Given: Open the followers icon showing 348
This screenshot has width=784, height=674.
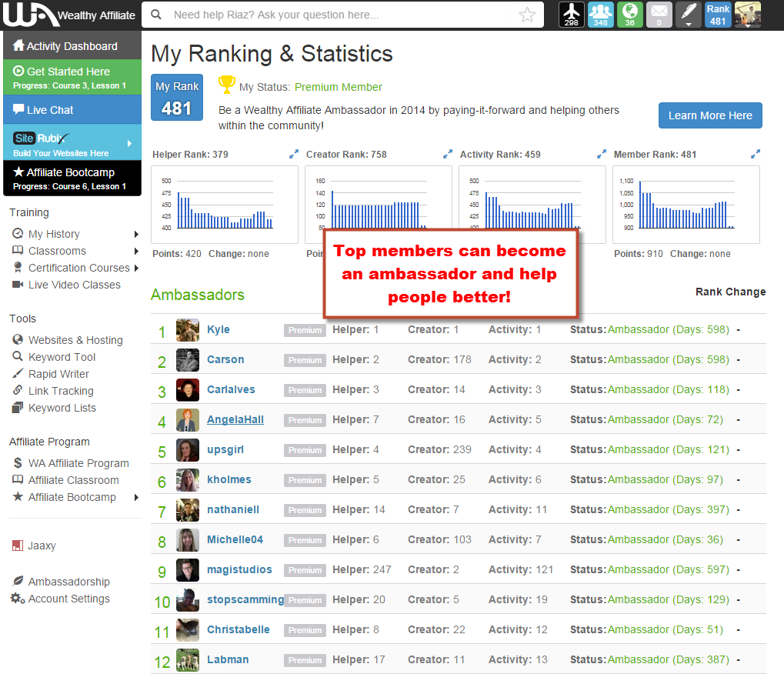Looking at the screenshot, I should tap(600, 15).
